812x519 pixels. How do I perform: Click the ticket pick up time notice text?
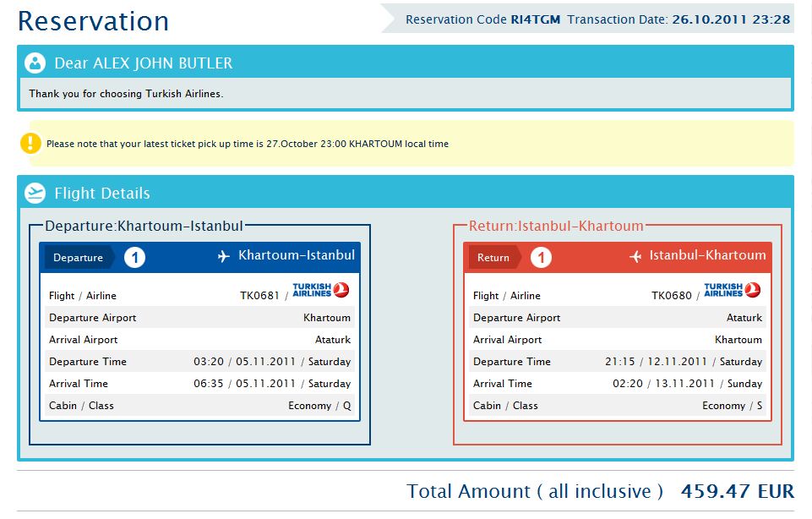pyautogui.click(x=248, y=144)
